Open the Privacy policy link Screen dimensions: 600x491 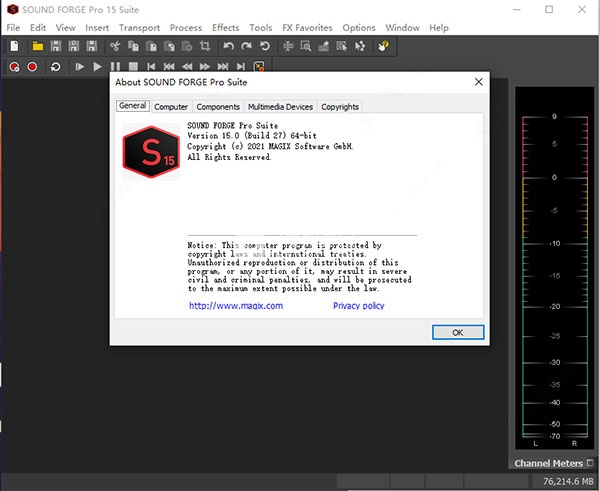pos(359,306)
